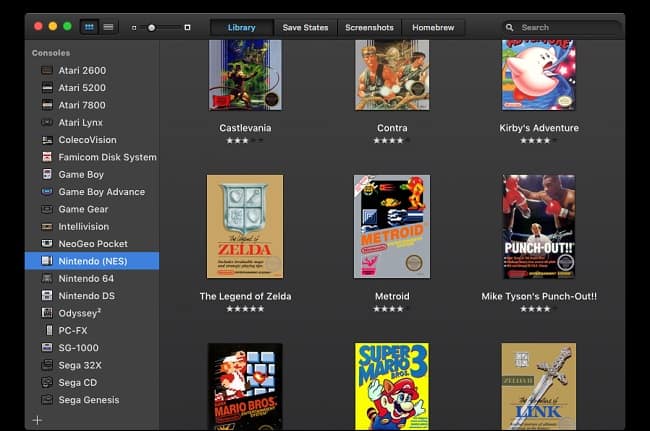Select NeoGeo Pocket label in sidebar

(x=93, y=244)
